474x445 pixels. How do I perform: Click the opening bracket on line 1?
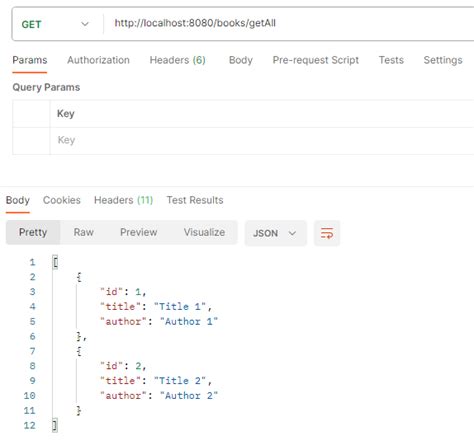[x=55, y=262]
